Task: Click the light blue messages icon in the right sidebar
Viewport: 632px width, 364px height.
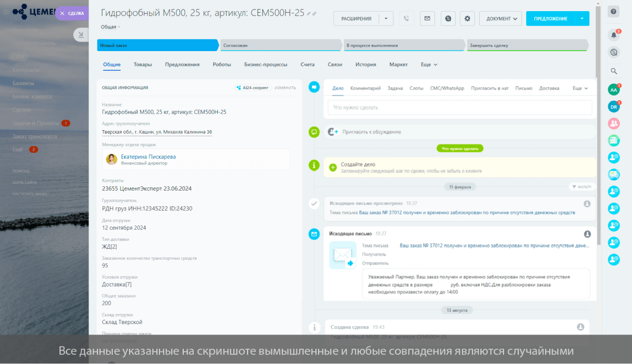Action: 614,174
